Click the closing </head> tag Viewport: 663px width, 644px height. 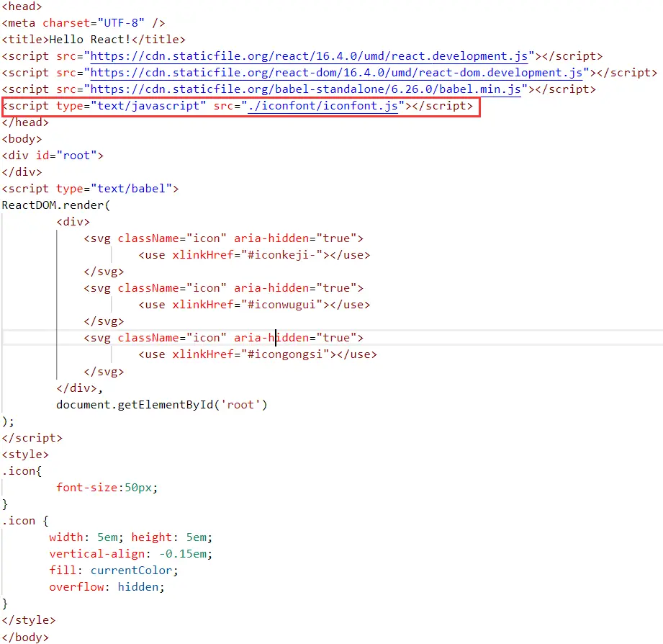pos(25,122)
